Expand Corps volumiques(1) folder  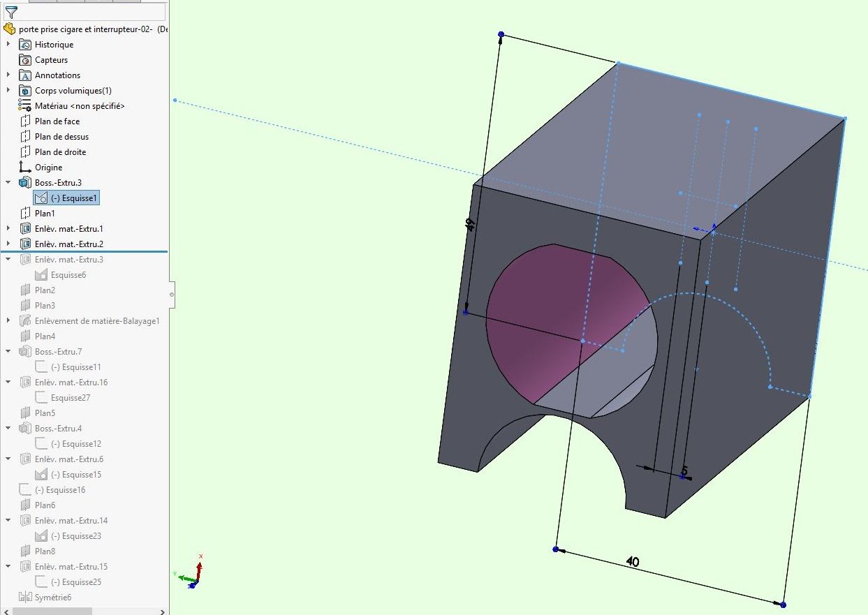(x=8, y=91)
